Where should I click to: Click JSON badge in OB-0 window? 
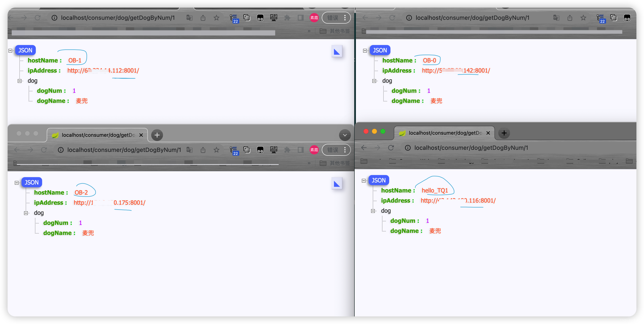(x=380, y=50)
